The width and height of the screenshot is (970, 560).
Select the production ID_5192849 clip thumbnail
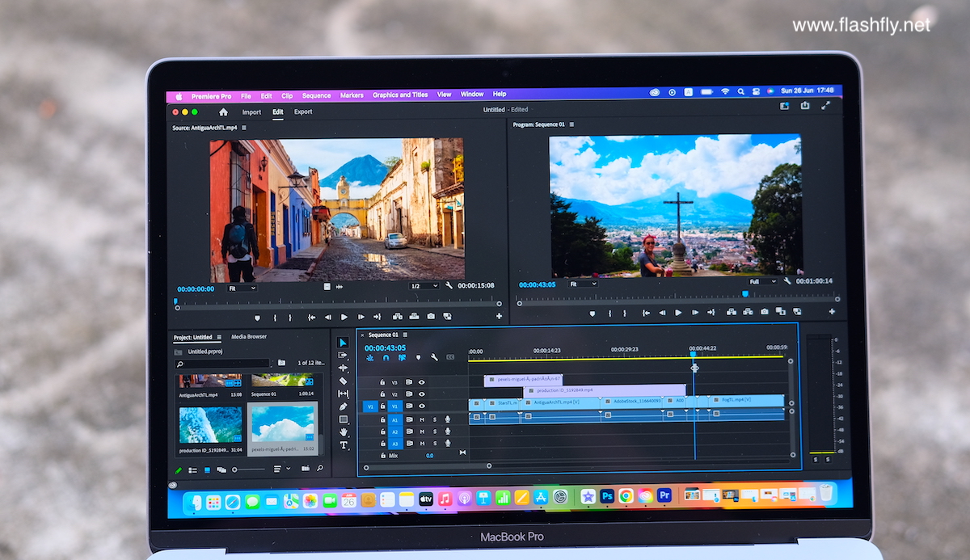click(x=209, y=424)
